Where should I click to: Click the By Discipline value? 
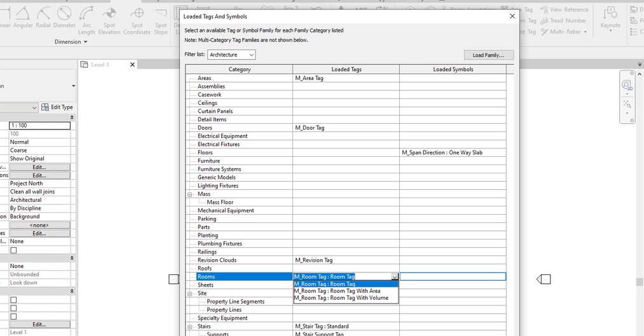pos(40,208)
